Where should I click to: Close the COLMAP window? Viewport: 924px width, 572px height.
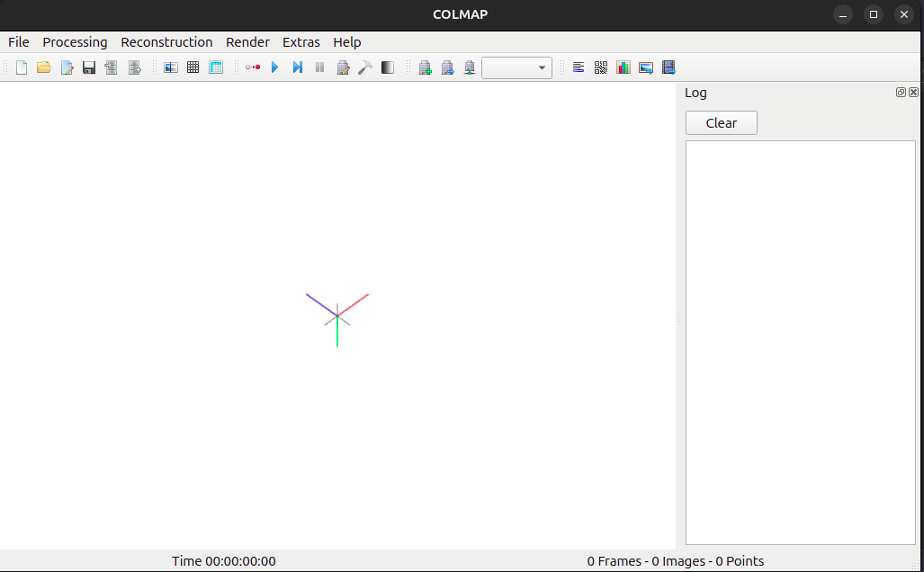pos(904,14)
